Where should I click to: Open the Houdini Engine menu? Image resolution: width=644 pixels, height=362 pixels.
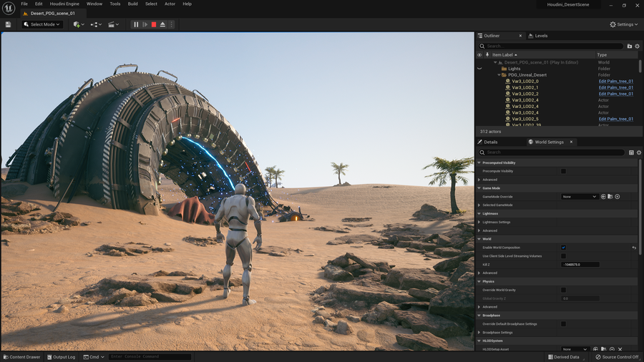pos(64,4)
